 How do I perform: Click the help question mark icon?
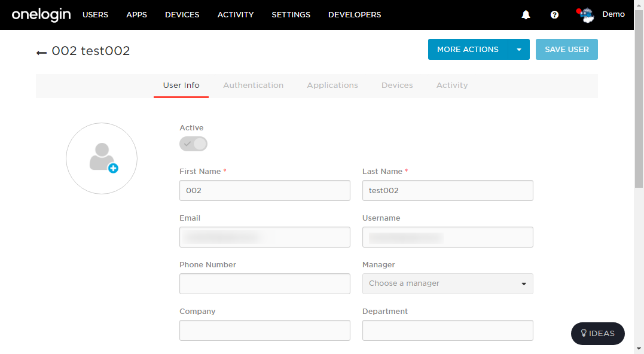point(554,15)
